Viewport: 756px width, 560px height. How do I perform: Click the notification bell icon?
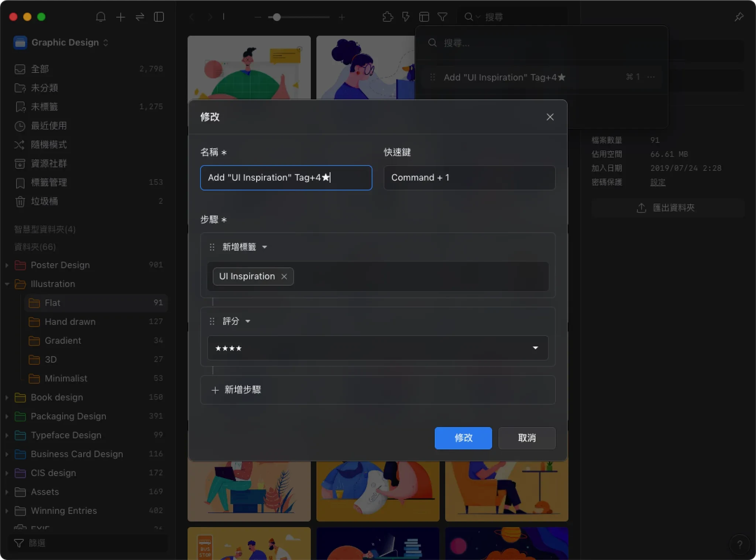click(x=101, y=17)
